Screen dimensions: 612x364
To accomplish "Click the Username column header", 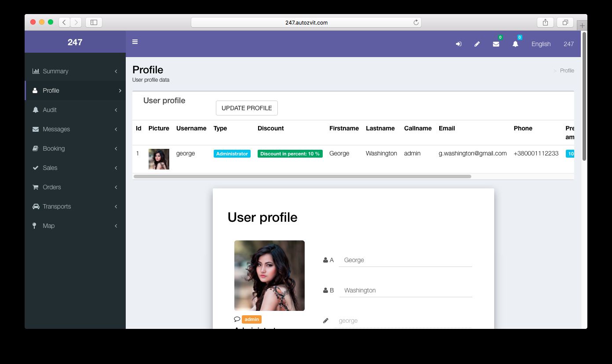I will (x=191, y=128).
